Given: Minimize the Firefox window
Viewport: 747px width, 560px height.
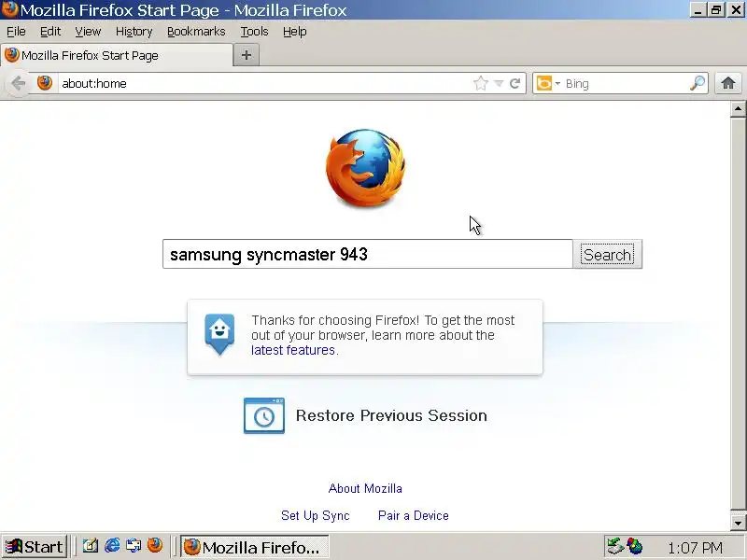Looking at the screenshot, I should click(698, 9).
